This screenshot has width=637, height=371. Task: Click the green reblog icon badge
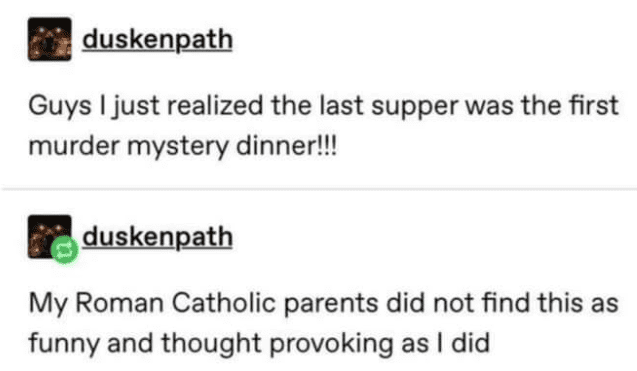point(65,250)
